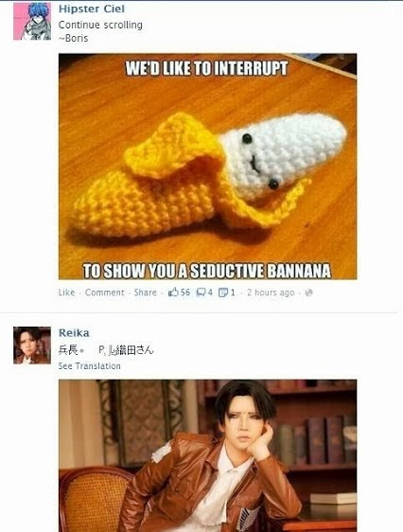The image size is (403, 532).
Task: Click Comment under the banana post
Action: [x=105, y=293]
